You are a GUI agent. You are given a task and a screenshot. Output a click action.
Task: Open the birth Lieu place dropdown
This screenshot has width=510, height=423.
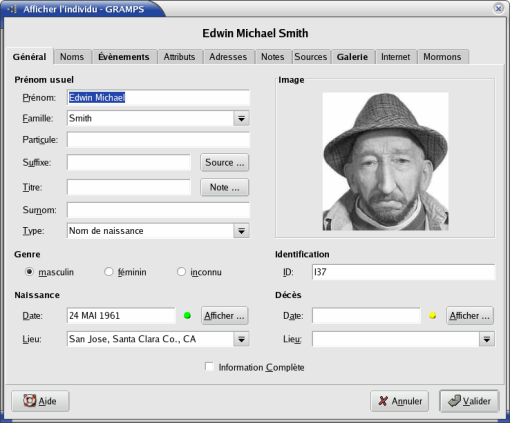coord(241,339)
